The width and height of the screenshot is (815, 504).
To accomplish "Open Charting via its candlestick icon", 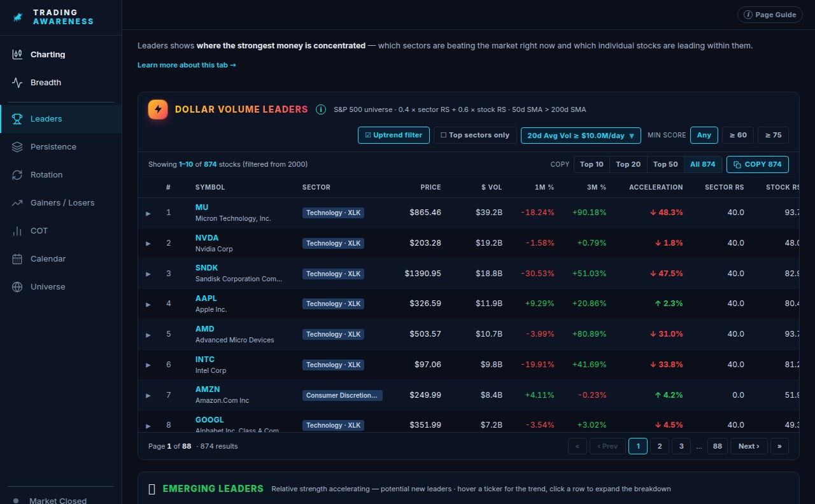I will (x=18, y=55).
